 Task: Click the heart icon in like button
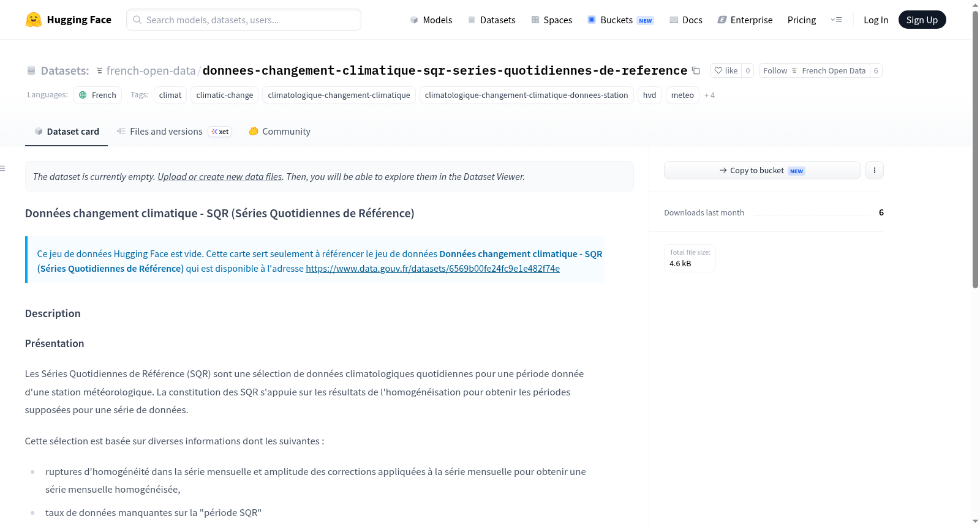tap(718, 70)
